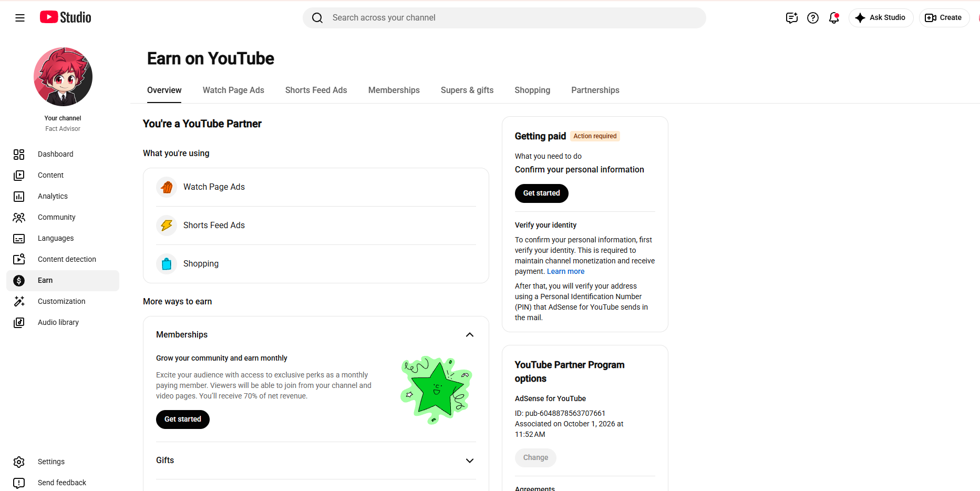
Task: Click the YouTube Studio logo
Action: (66, 17)
